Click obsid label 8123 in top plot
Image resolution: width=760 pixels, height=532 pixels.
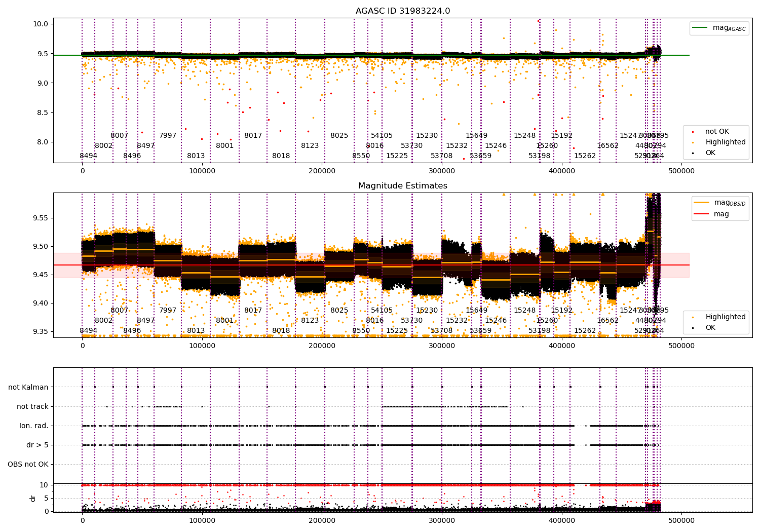point(310,146)
